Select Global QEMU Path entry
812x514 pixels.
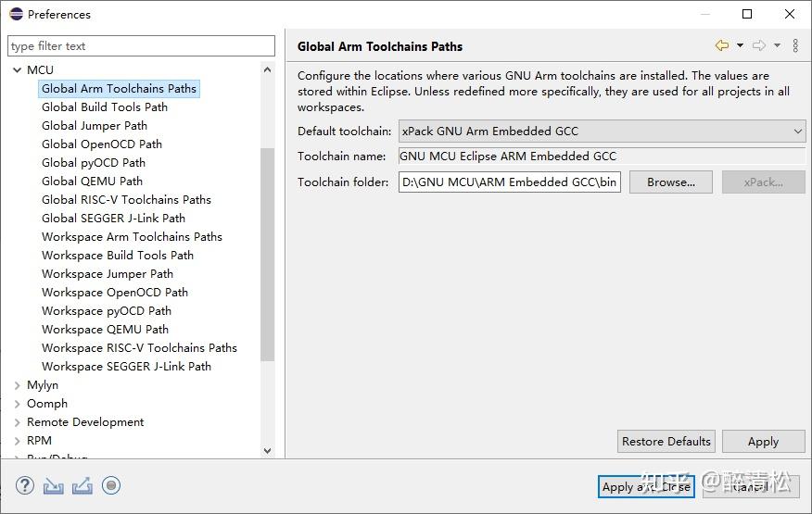tap(92, 182)
